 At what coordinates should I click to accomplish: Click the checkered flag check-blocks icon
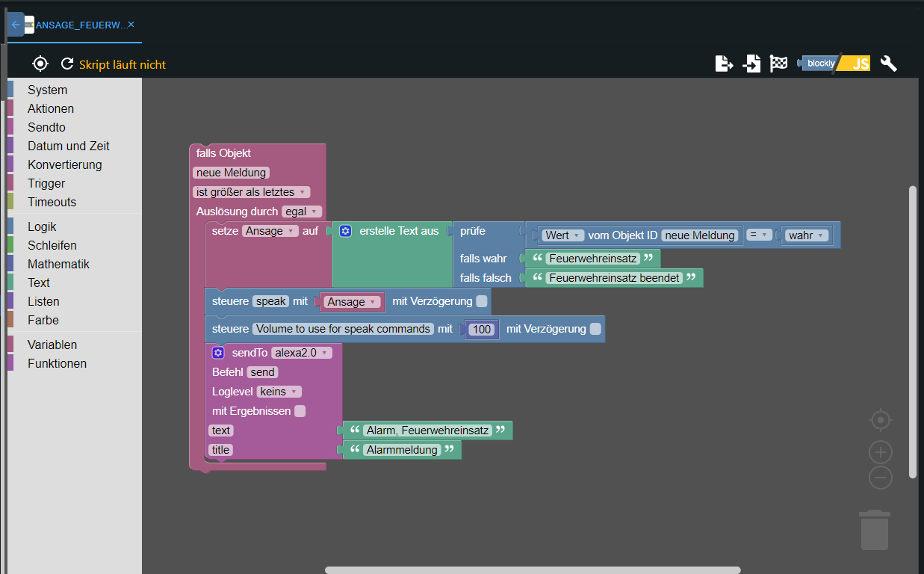point(779,64)
